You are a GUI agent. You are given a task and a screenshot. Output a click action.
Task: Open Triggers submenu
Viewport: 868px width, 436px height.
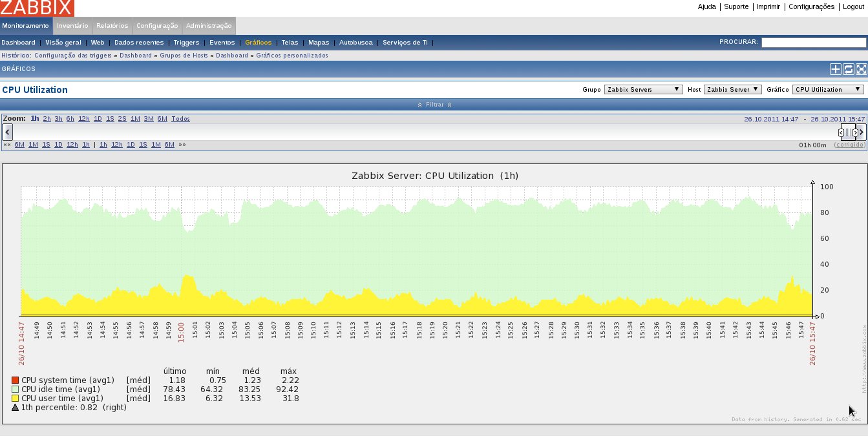tap(187, 43)
